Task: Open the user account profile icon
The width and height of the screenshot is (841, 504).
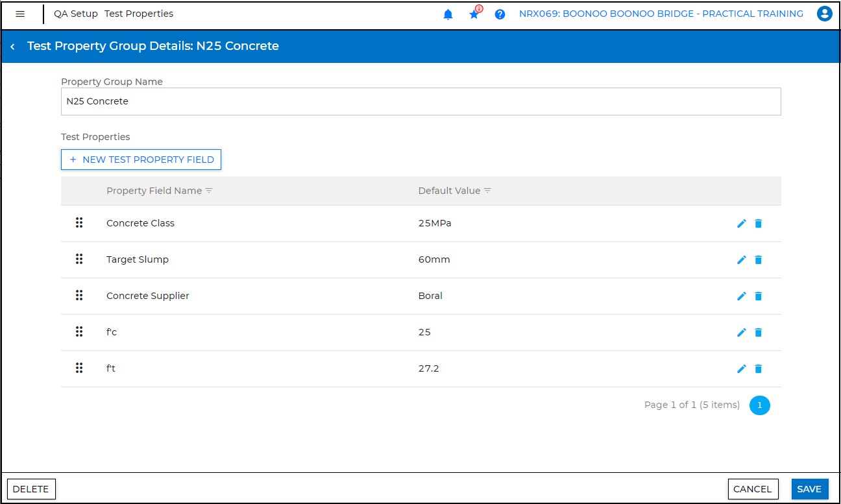Action: (x=824, y=14)
